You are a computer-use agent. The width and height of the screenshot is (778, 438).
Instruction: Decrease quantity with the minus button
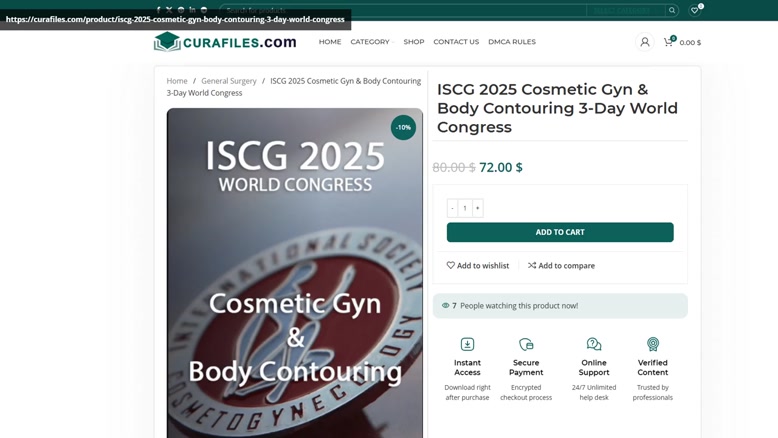[452, 208]
